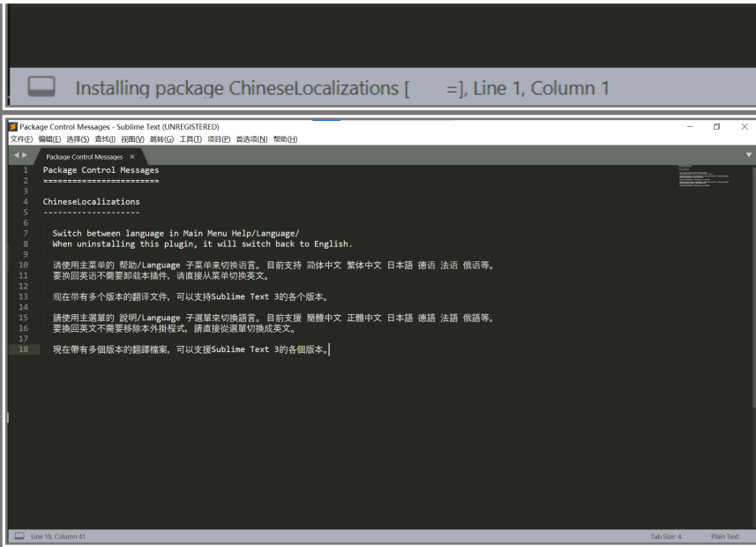The width and height of the screenshot is (756, 547).
Task: Click the minimap preview of the document
Action: click(x=704, y=176)
